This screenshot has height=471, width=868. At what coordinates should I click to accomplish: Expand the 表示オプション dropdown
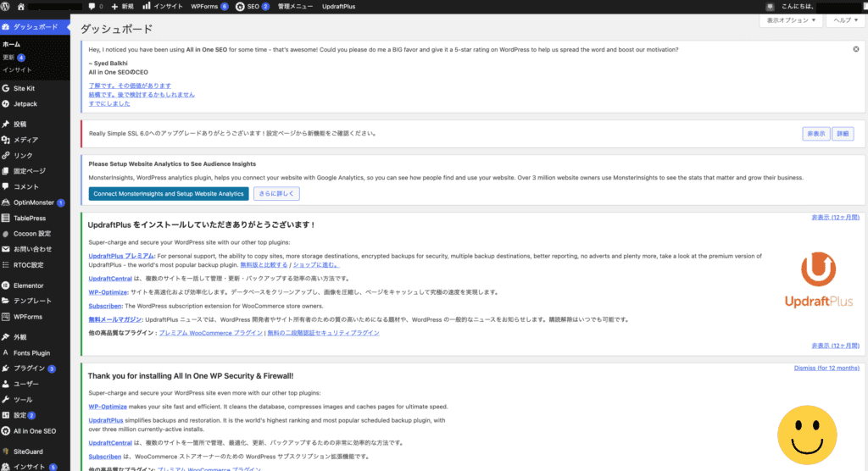tap(791, 20)
